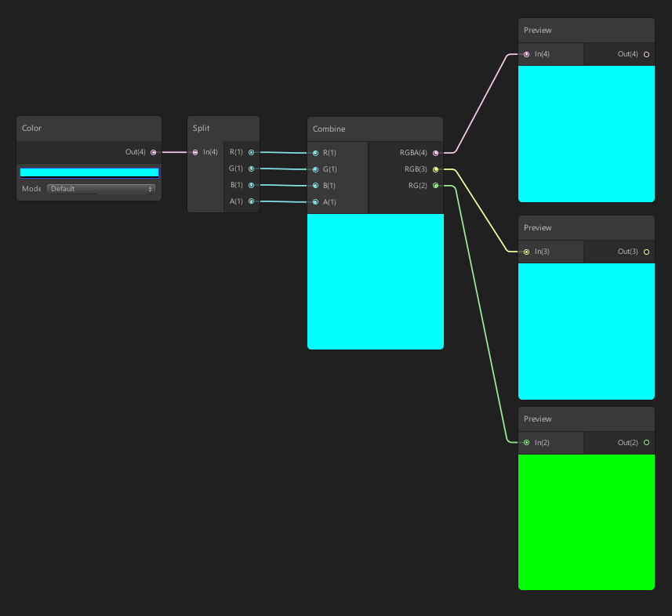Click the Split node B(1) output port
Image resolution: width=672 pixels, height=616 pixels.
tap(251, 185)
